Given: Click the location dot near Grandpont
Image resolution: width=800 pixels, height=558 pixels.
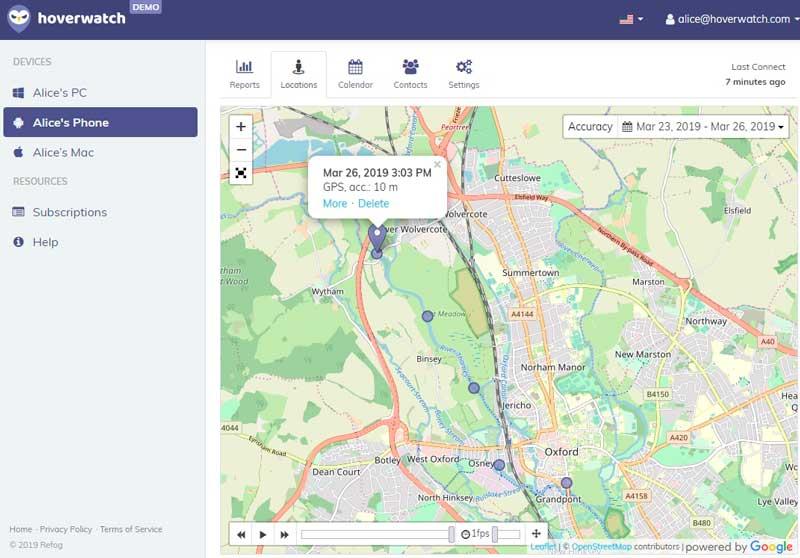Looking at the screenshot, I should (566, 483).
